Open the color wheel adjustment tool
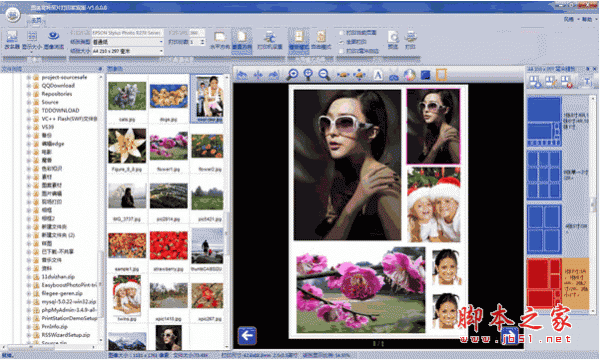600x360 pixels. pyautogui.click(x=409, y=75)
